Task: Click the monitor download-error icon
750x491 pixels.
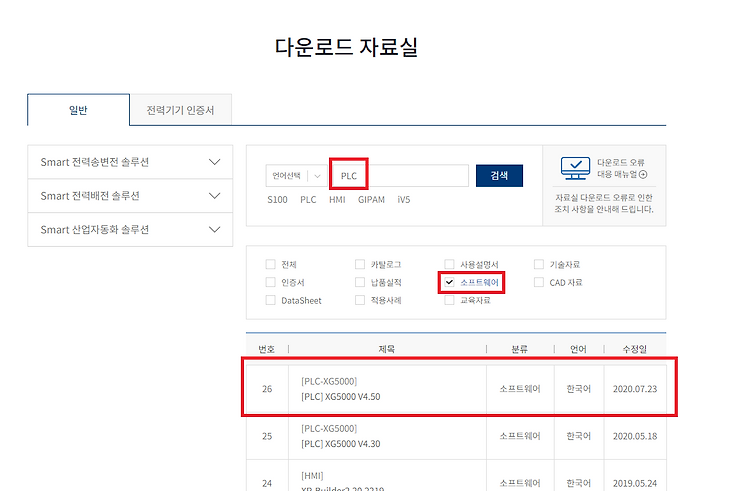Action: [x=575, y=168]
